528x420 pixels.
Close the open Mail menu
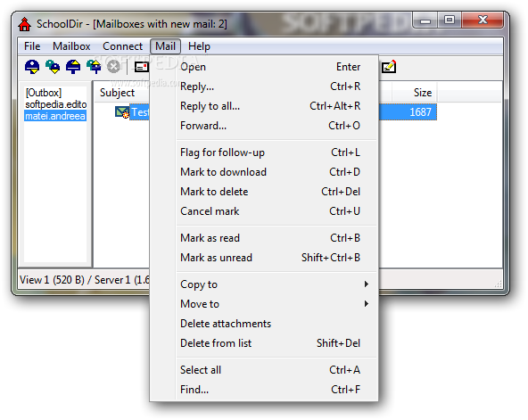pos(165,46)
